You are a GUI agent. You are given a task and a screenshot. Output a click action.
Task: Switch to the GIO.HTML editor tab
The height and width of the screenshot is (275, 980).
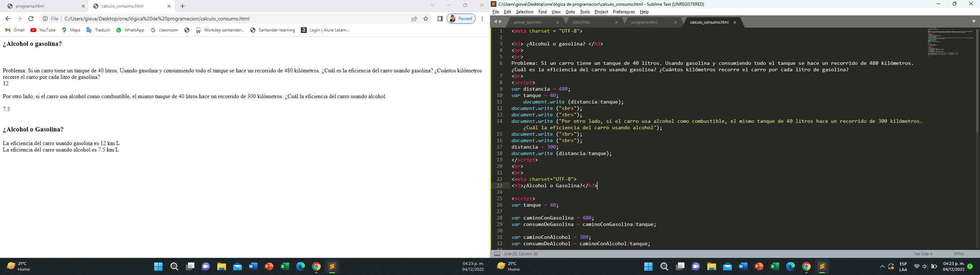(x=581, y=23)
